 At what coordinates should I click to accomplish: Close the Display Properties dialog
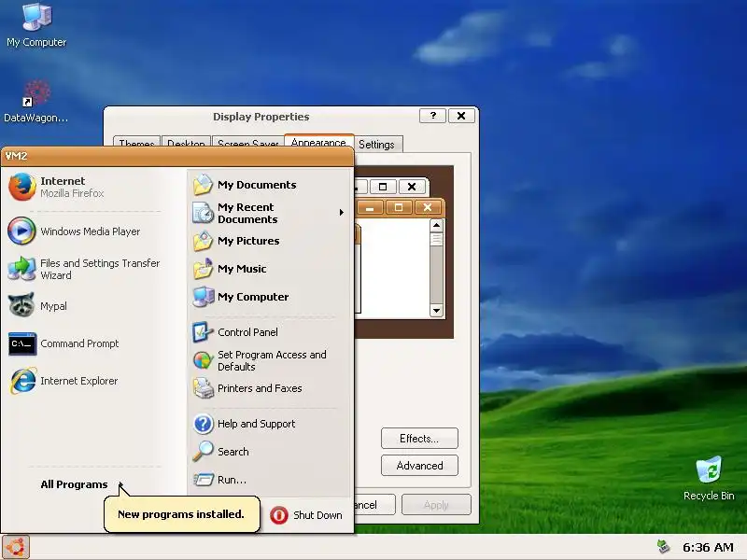coord(461,116)
